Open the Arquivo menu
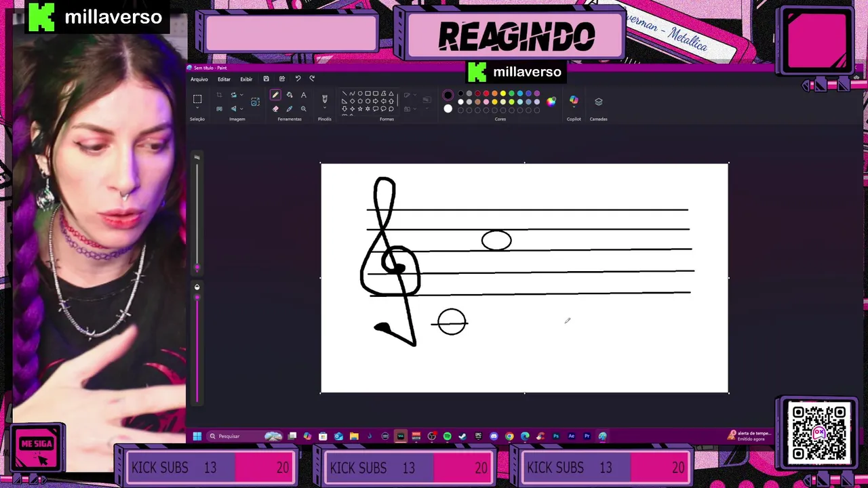 click(199, 79)
